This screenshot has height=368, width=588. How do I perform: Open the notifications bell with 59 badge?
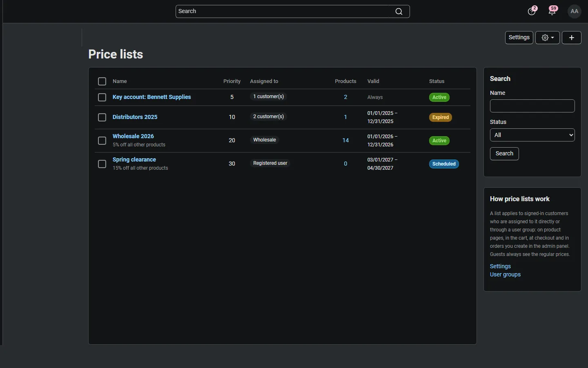[x=553, y=11]
